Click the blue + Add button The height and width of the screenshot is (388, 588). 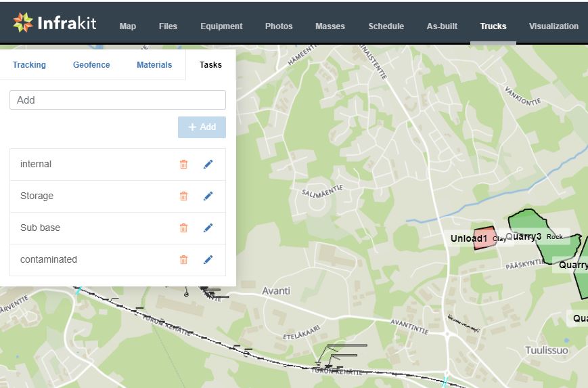pyautogui.click(x=202, y=127)
